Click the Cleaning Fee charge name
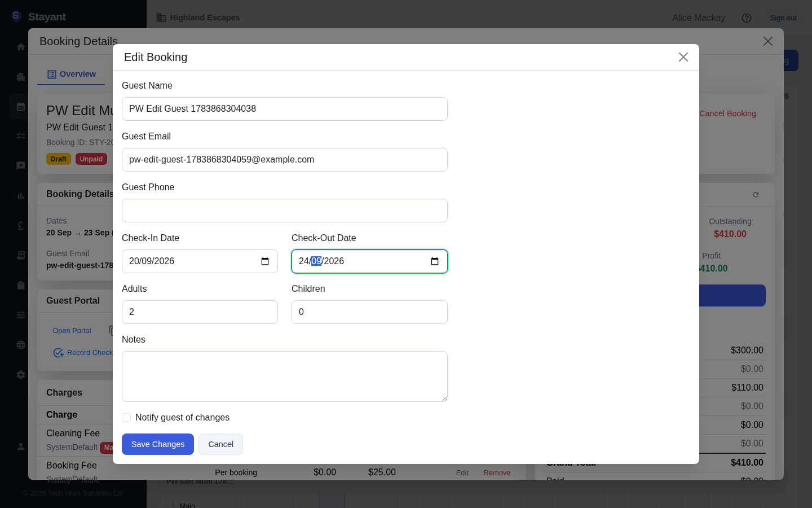This screenshot has height=508, width=812. point(73,433)
